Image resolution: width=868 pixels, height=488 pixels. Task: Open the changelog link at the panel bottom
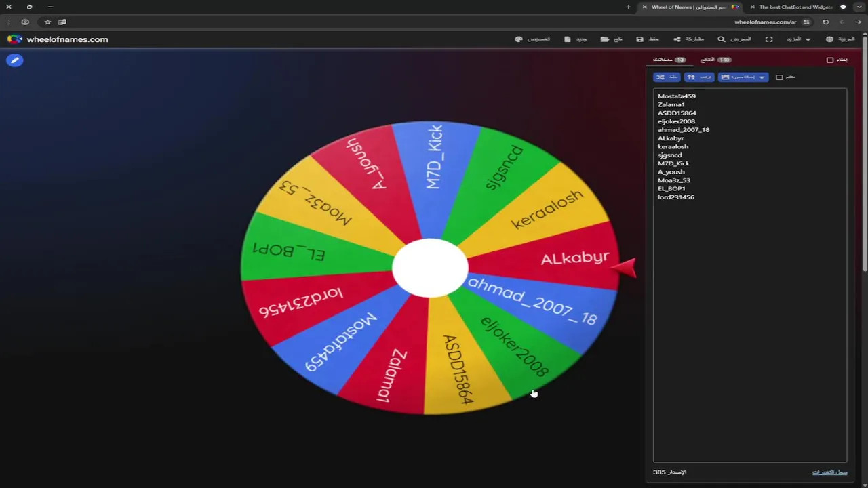[x=829, y=472]
